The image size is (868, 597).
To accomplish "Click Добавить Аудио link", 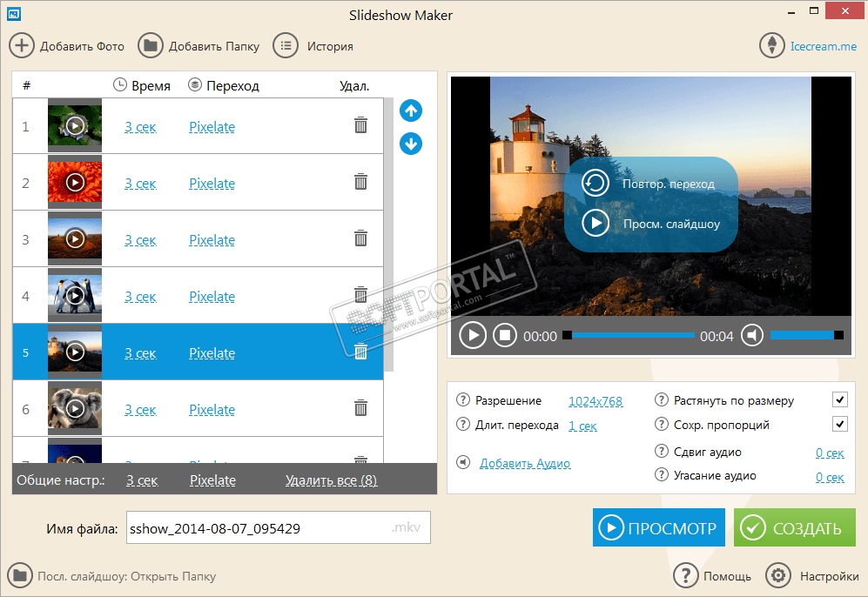I will [x=525, y=463].
